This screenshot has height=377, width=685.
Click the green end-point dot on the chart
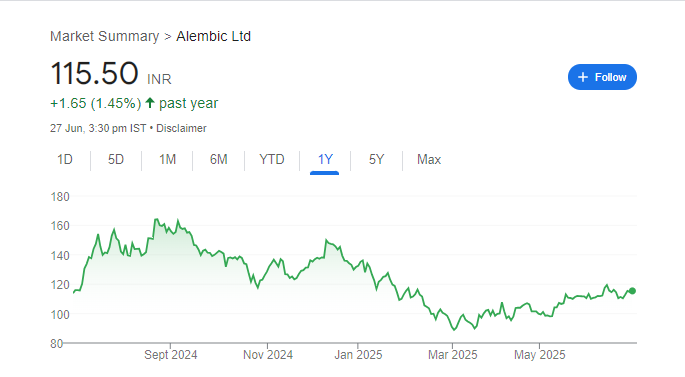(x=632, y=291)
